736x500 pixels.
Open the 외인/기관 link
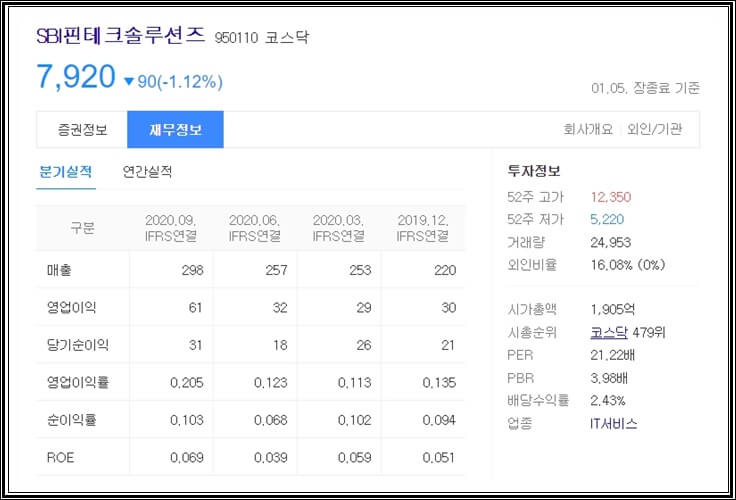pyautogui.click(x=654, y=129)
